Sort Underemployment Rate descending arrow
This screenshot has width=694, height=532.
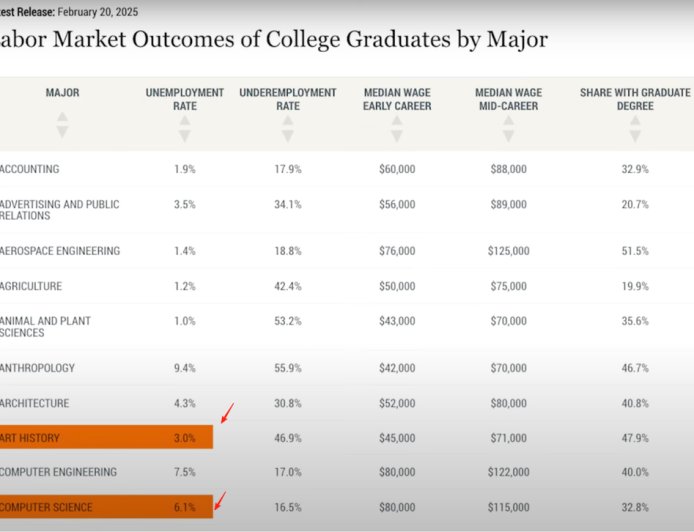click(x=288, y=137)
